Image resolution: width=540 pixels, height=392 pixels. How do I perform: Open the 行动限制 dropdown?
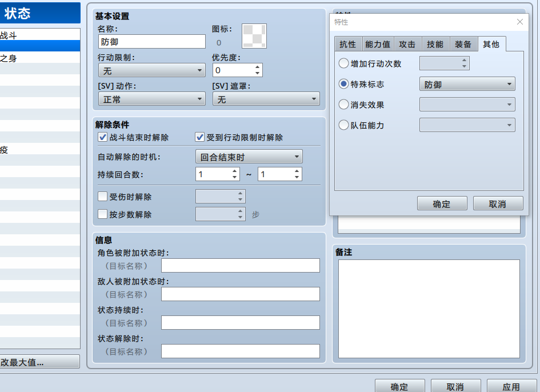(x=152, y=70)
